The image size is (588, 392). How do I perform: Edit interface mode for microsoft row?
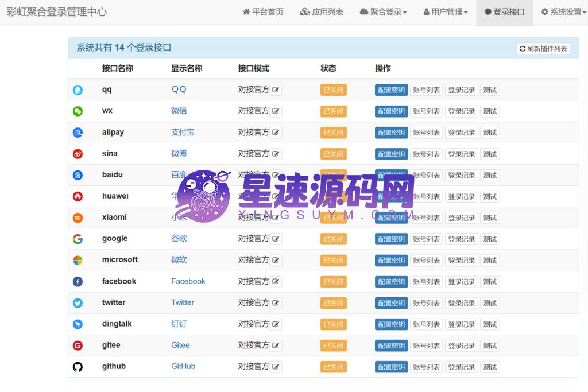tap(276, 261)
